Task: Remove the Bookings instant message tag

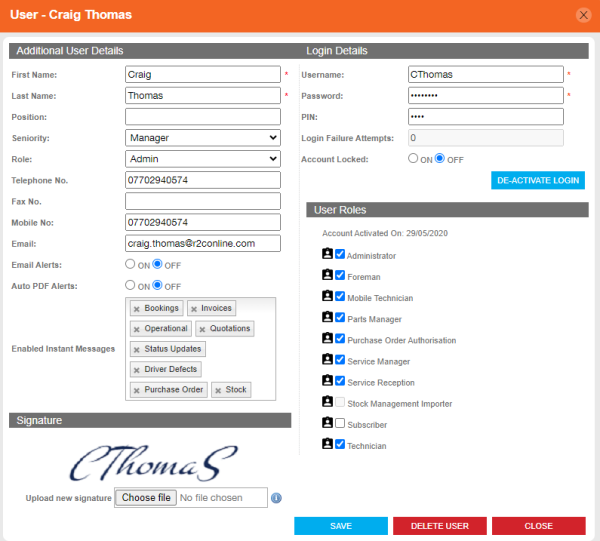Action: point(137,309)
